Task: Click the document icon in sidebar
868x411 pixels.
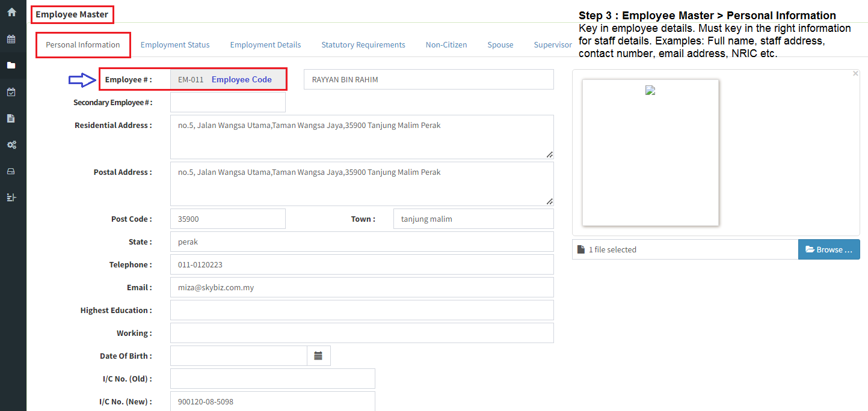Action: (x=11, y=118)
